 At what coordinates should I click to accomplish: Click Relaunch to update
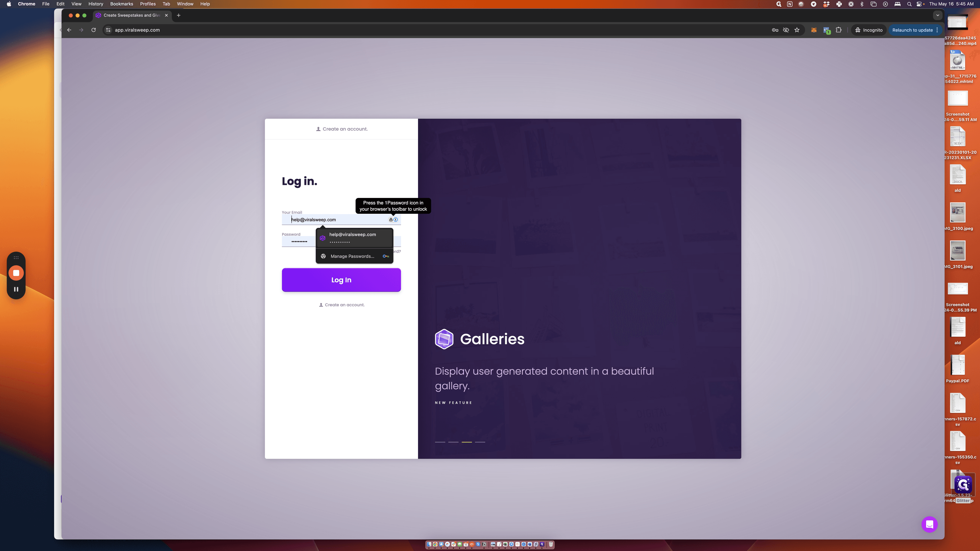(x=912, y=30)
